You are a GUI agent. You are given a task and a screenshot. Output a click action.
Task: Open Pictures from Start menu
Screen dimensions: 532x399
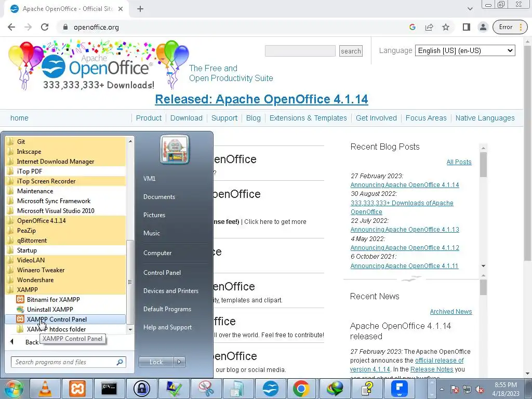point(154,215)
